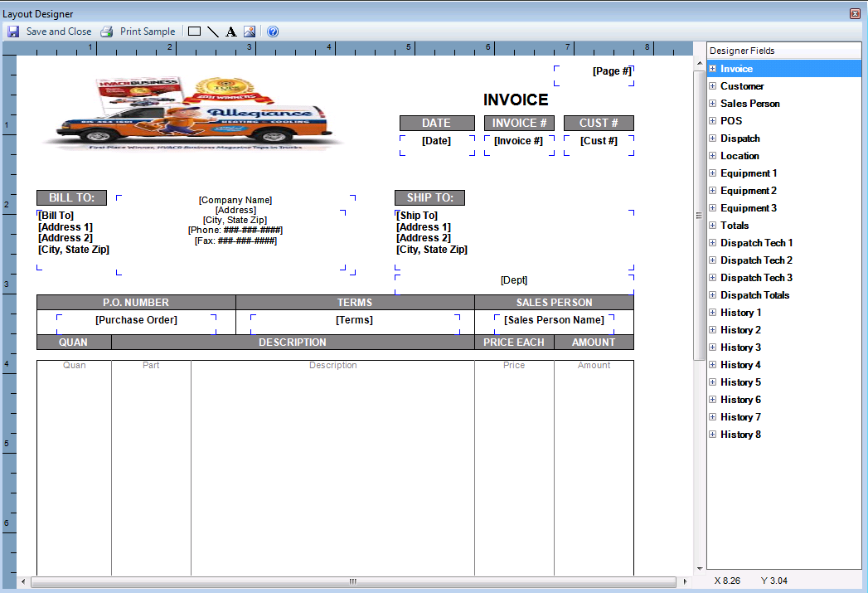This screenshot has height=593, width=868.
Task: Select the line drawing tool
Action: [213, 32]
